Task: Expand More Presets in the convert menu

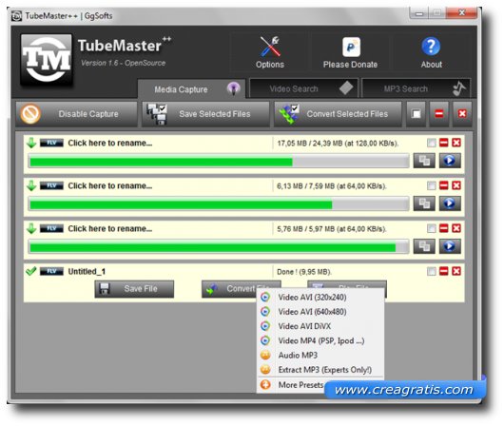Action: pyautogui.click(x=300, y=384)
